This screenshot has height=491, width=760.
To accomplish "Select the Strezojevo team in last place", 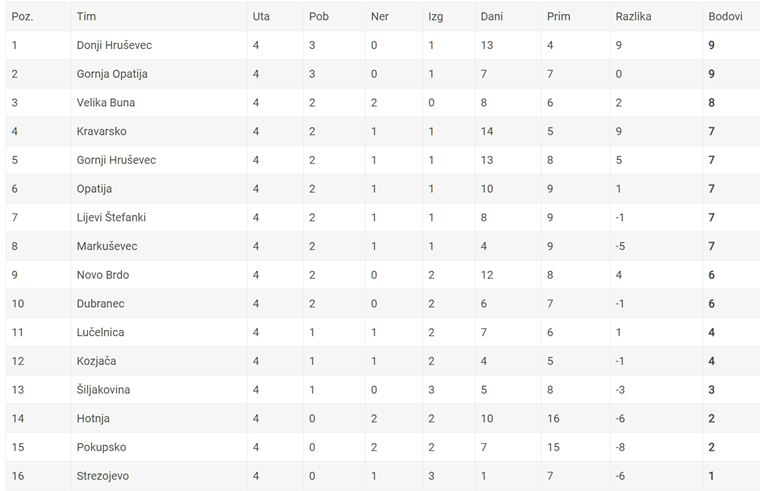I will pos(103,475).
